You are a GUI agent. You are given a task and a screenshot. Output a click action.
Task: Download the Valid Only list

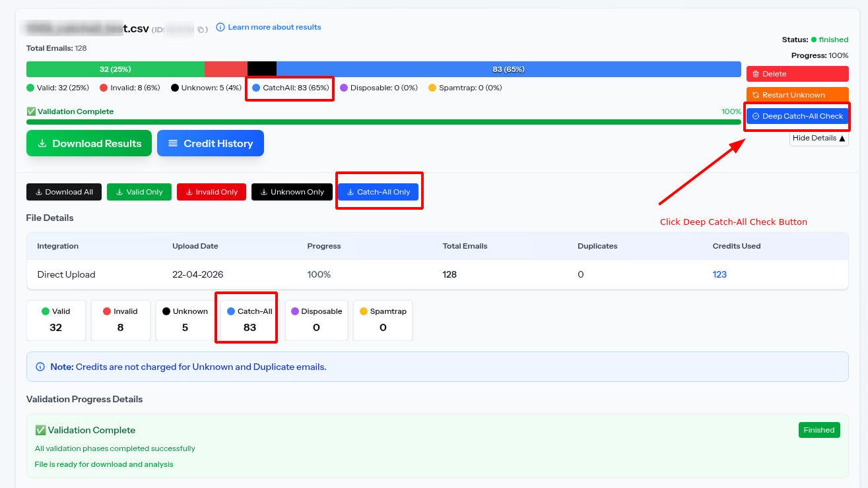pos(139,192)
